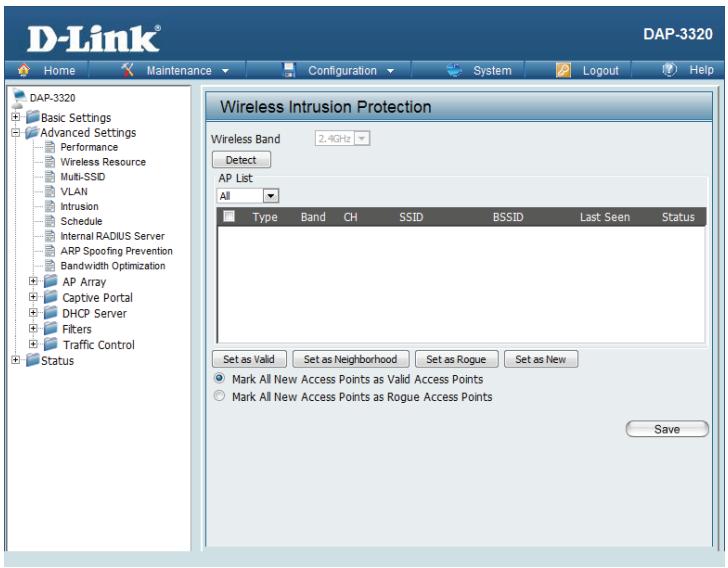Click the Traffic Control folder icon
Viewport: 728px width, 568px height.
coord(51,344)
